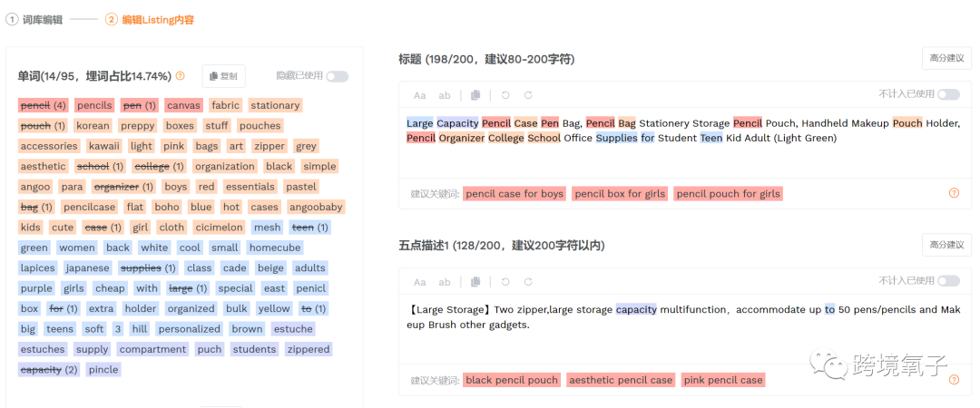980x408 pixels.
Task: Click the struck-through 'supplies (1)' tag
Action: (x=148, y=268)
